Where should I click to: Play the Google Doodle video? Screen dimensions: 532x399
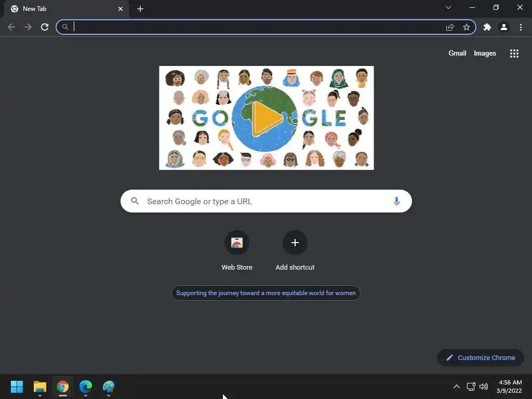point(267,118)
